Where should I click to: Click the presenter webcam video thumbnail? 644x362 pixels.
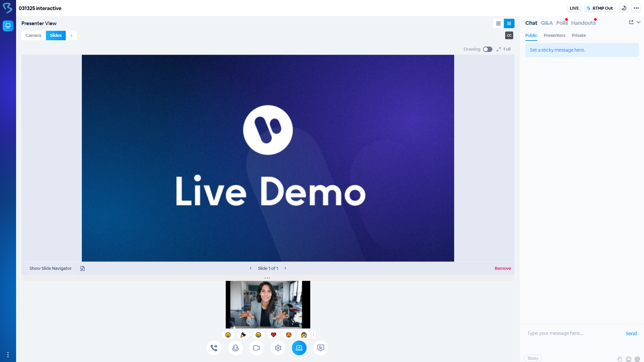click(268, 305)
